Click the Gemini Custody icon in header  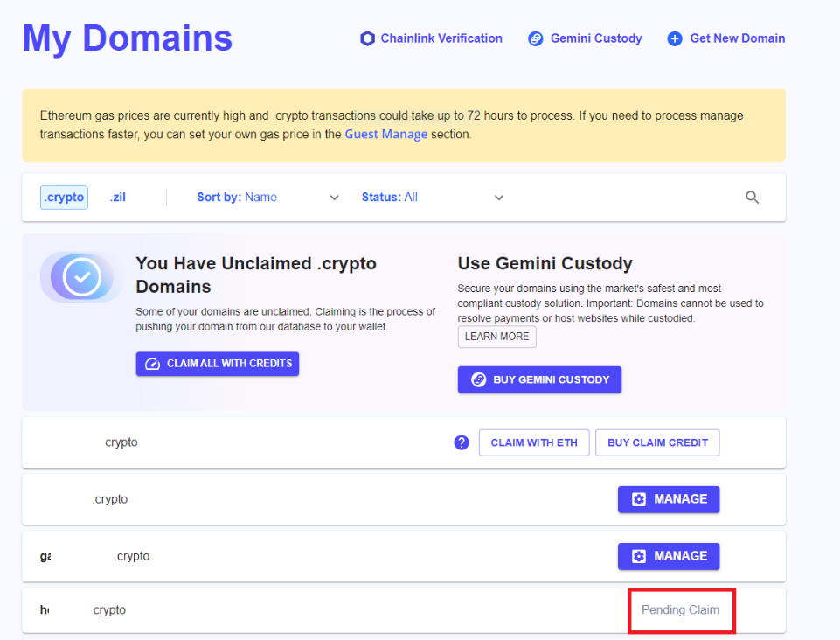[x=536, y=38]
